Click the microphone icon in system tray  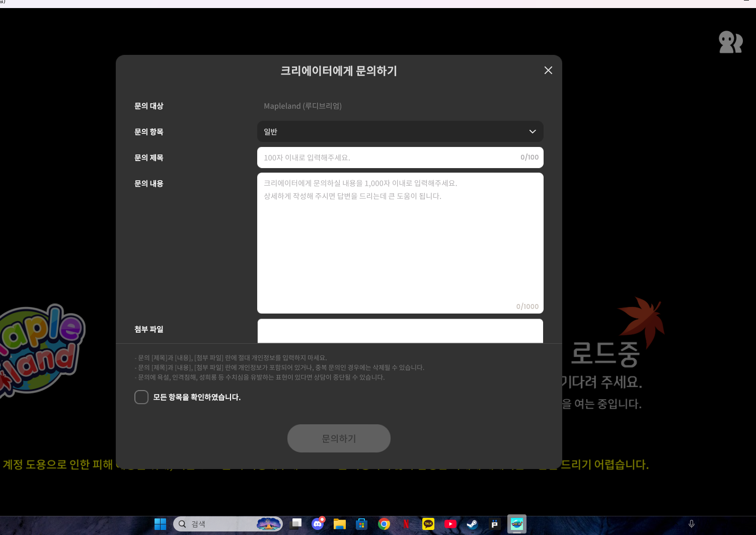pyautogui.click(x=692, y=524)
